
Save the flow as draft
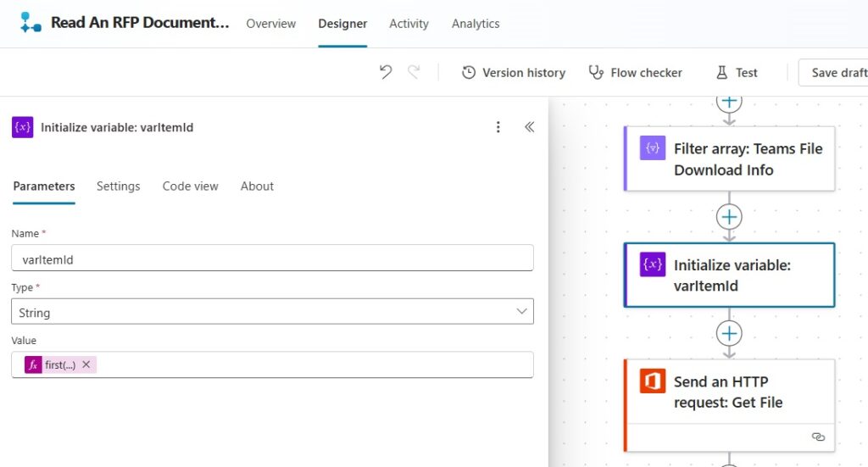[x=833, y=73]
